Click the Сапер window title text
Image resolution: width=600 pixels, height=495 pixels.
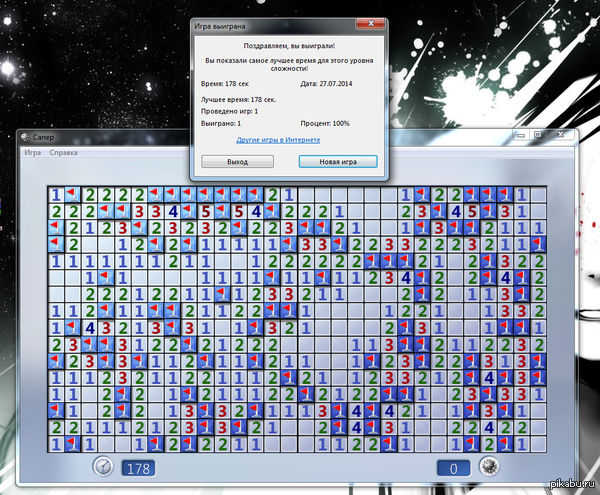[43, 137]
